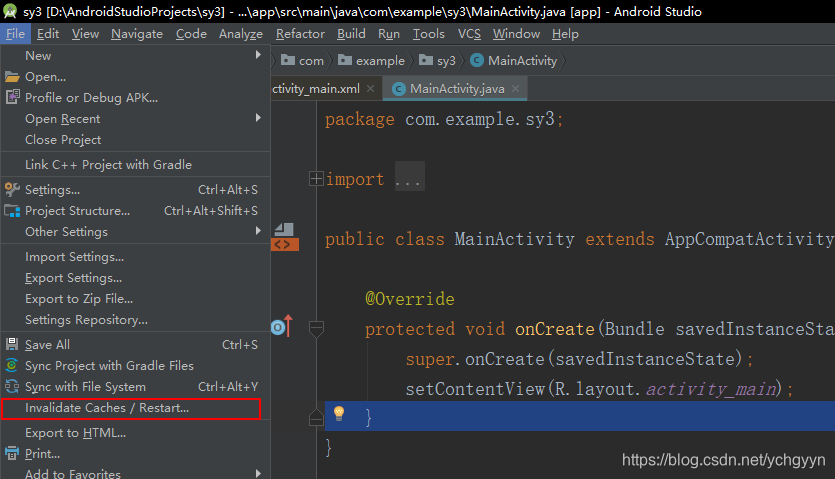
Task: Click com in the breadcrumb path
Action: point(311,61)
